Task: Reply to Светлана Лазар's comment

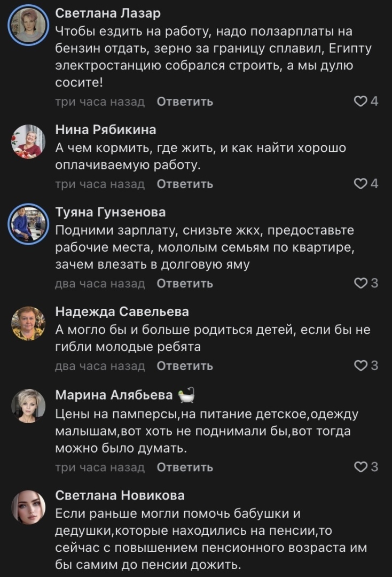Action: pos(185,102)
